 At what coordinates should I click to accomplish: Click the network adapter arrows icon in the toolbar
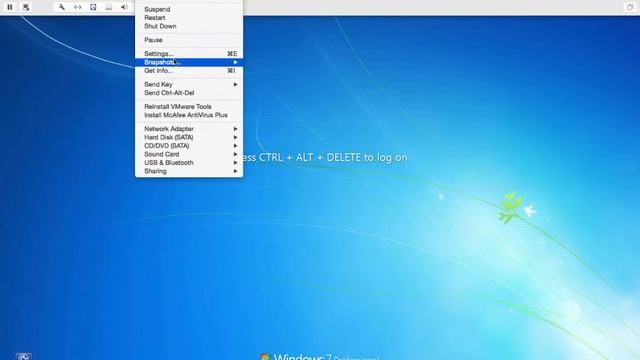click(78, 7)
